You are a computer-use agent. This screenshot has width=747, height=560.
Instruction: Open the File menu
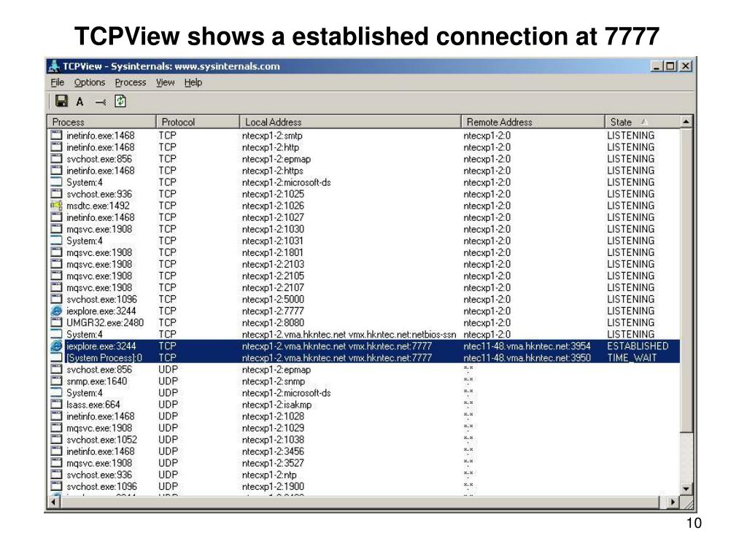[57, 82]
